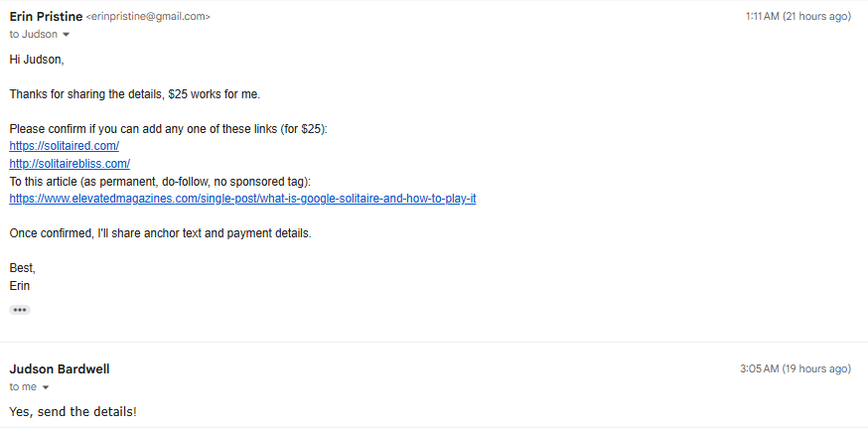Viewport: 868px width, 428px height.
Task: Click the 'Once confirmed' sentence
Action: tap(161, 233)
